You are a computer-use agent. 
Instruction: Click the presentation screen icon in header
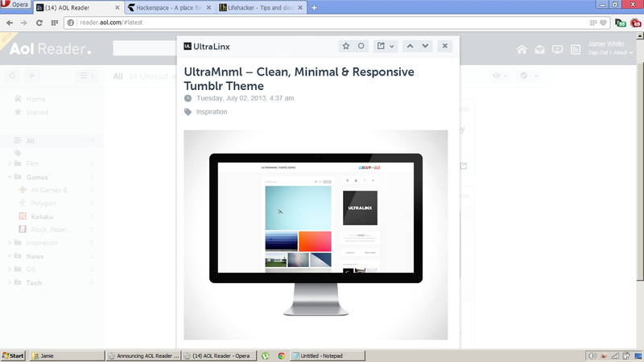[x=557, y=50]
